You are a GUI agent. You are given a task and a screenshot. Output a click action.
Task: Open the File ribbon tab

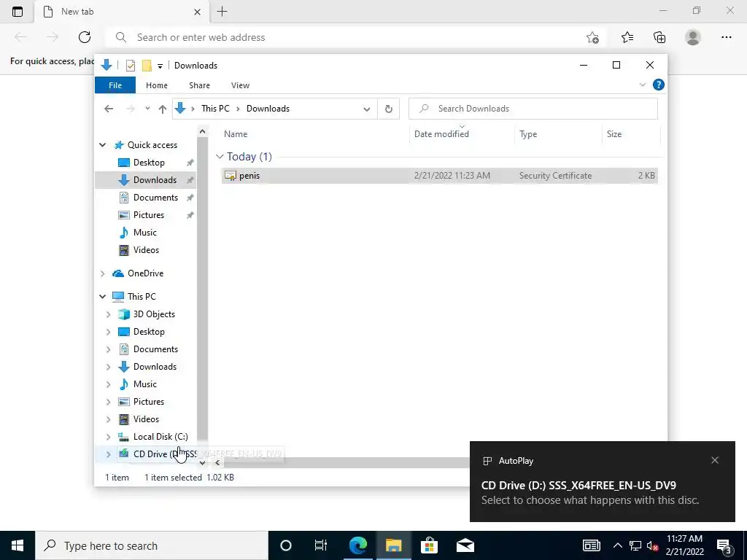[x=115, y=85]
